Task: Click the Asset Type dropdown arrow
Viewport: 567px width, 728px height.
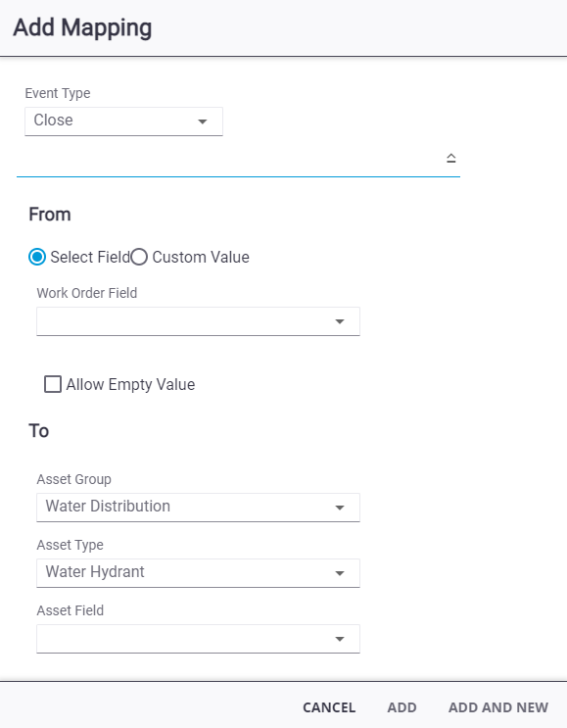Action: pyautogui.click(x=340, y=573)
